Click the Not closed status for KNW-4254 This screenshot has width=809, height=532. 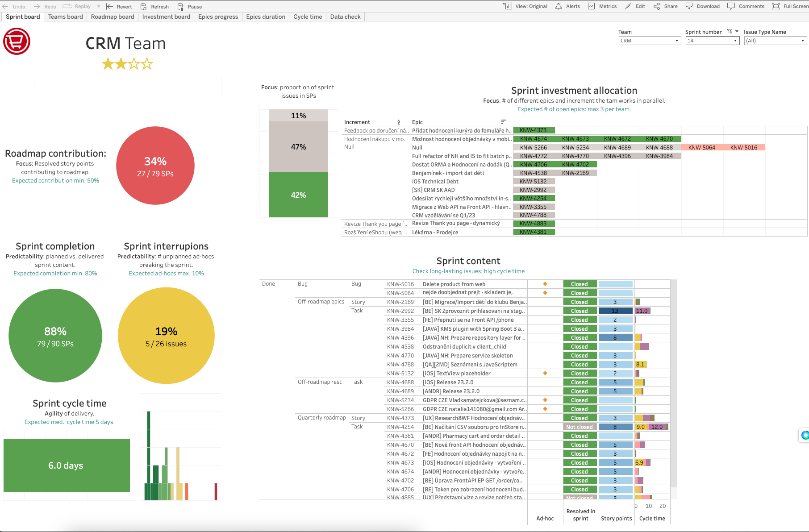(x=580, y=427)
